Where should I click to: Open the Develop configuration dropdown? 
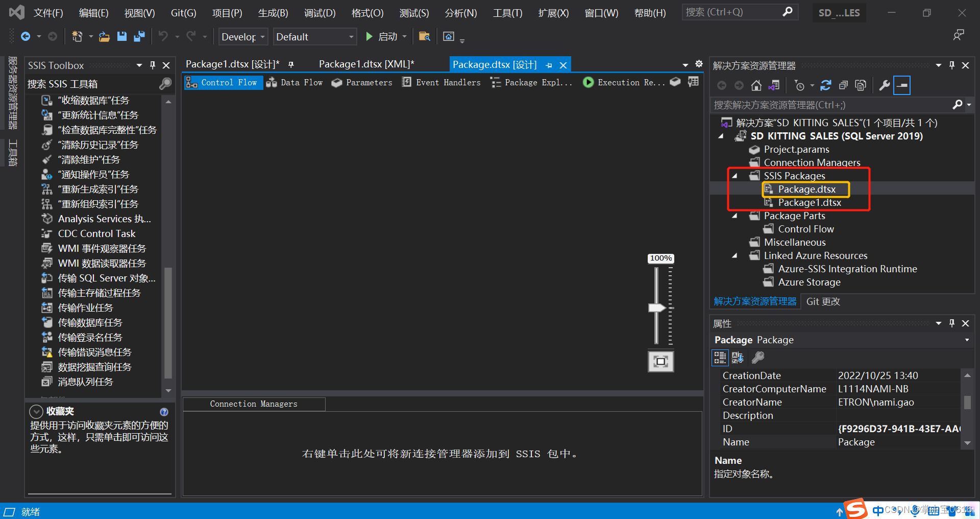[x=243, y=37]
